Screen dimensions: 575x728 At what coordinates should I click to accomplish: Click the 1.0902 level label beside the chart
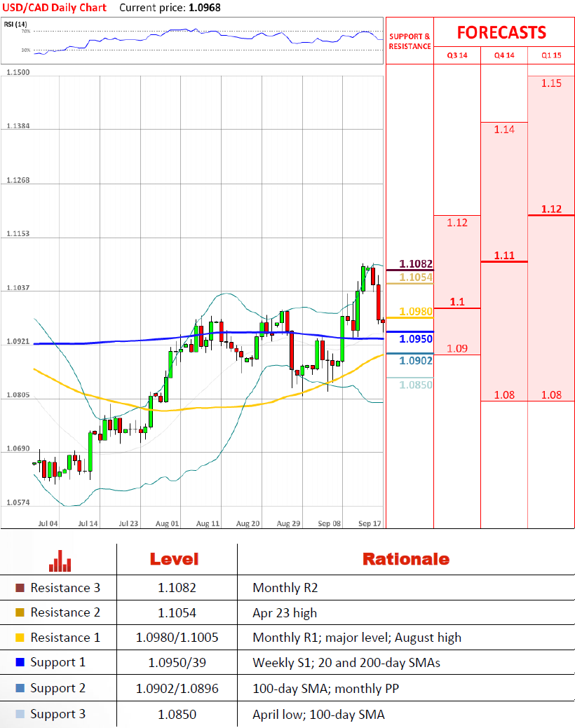[416, 361]
